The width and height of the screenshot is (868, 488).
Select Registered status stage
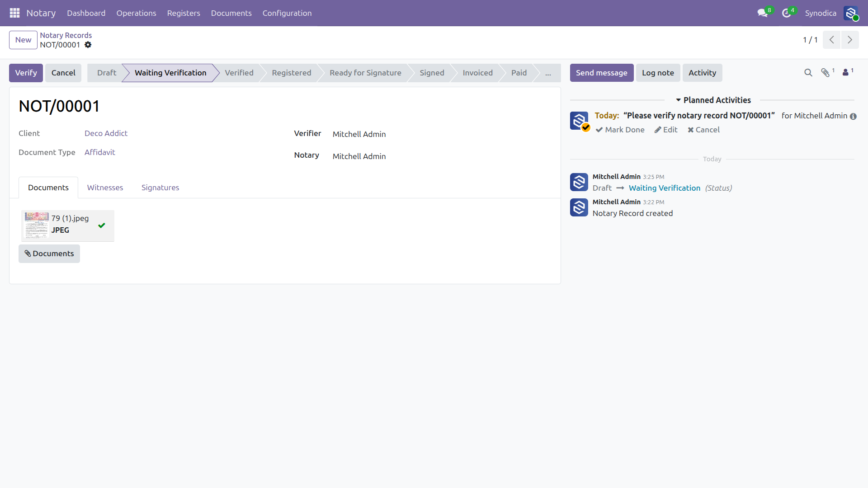(x=291, y=73)
